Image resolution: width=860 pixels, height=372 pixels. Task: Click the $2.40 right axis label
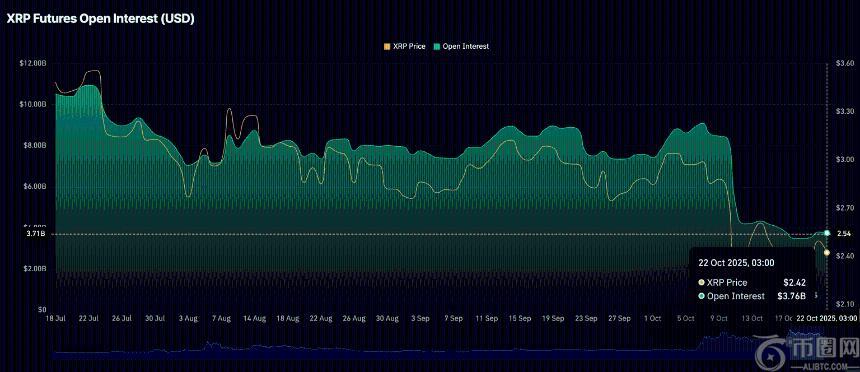(x=845, y=256)
